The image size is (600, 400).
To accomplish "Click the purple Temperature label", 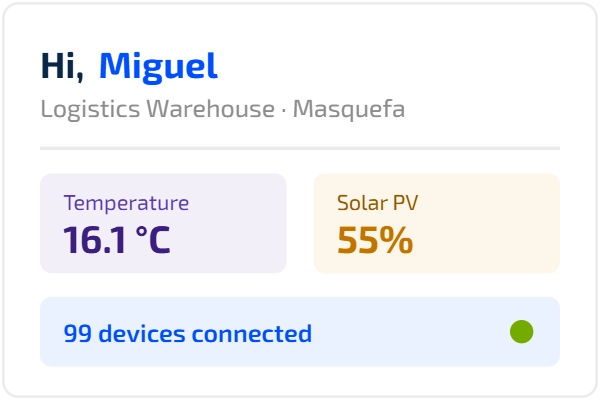I will tap(126, 203).
